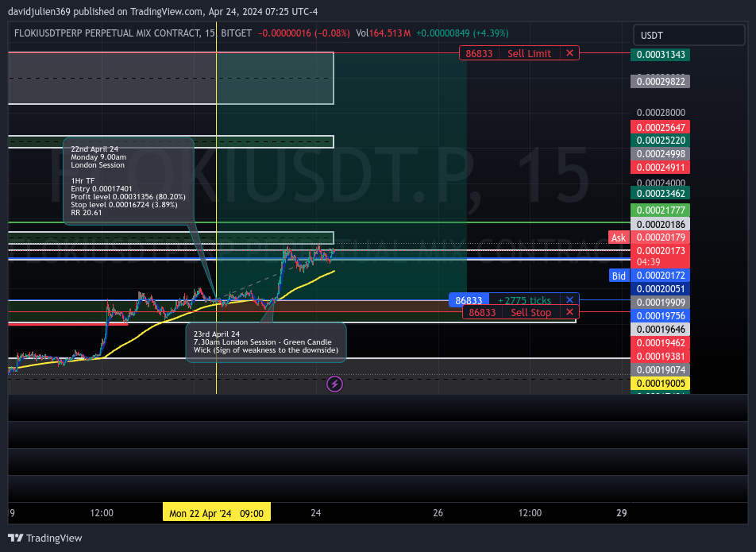This screenshot has height=552, width=756.
Task: Close the +2775 ticks position with its X
Action: [x=569, y=300]
